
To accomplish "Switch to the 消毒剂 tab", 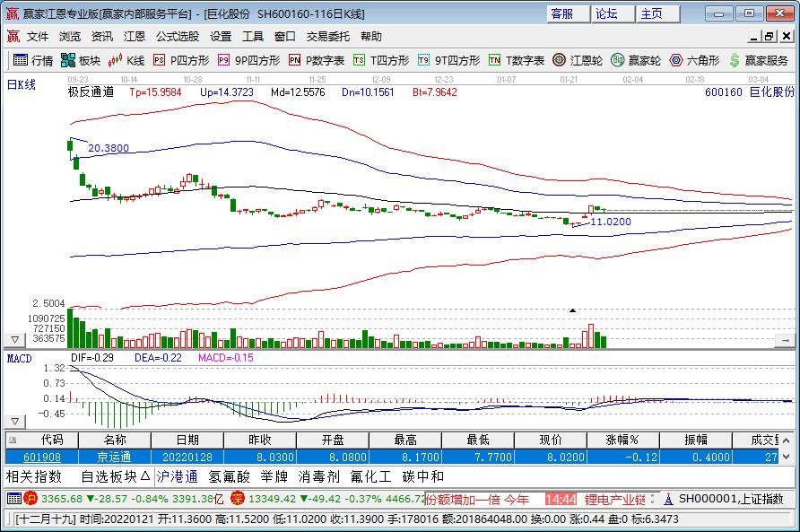I will click(319, 477).
